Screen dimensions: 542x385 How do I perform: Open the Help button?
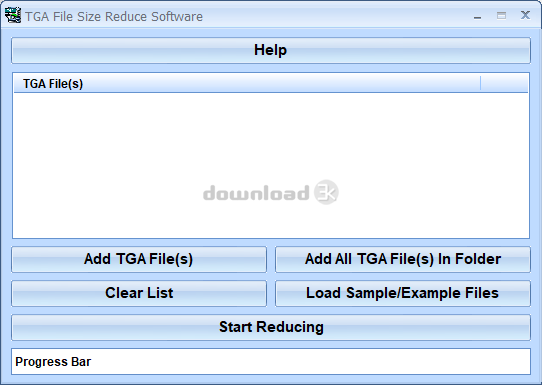(x=271, y=50)
